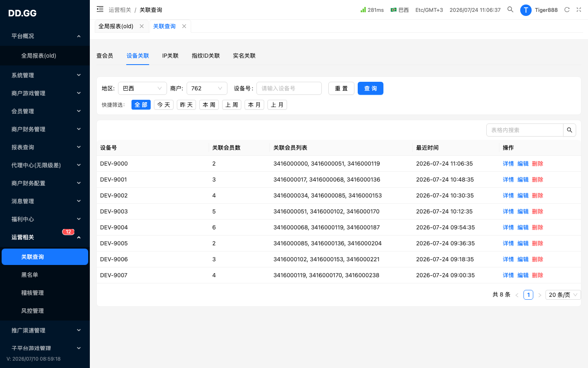The width and height of the screenshot is (588, 368).
Task: Expand the 系统管理 sidebar menu
Action: tap(45, 75)
